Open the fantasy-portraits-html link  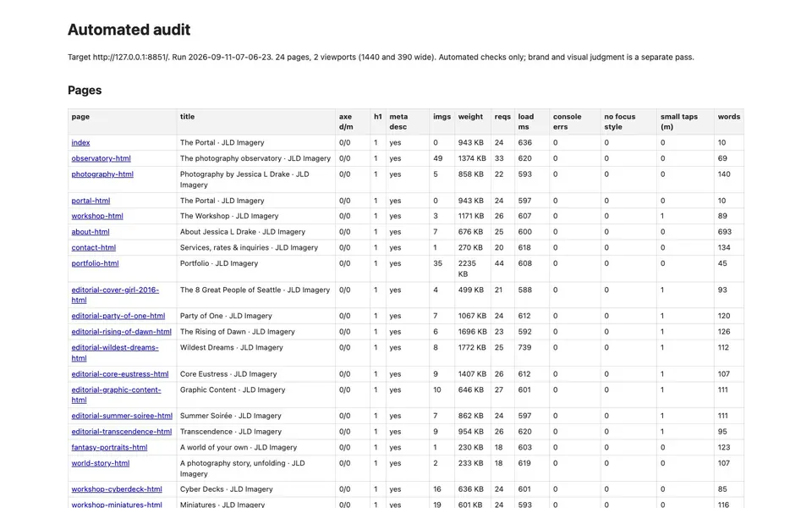(x=109, y=447)
